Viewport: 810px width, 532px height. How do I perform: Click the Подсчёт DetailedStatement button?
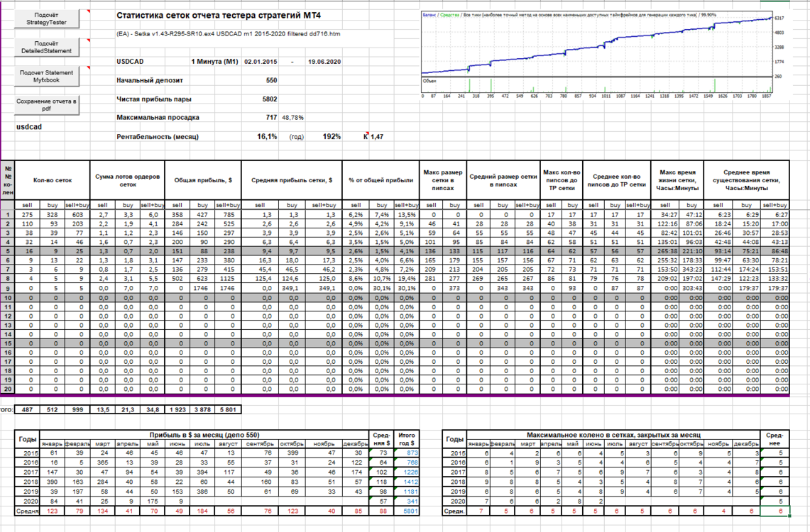[46, 47]
